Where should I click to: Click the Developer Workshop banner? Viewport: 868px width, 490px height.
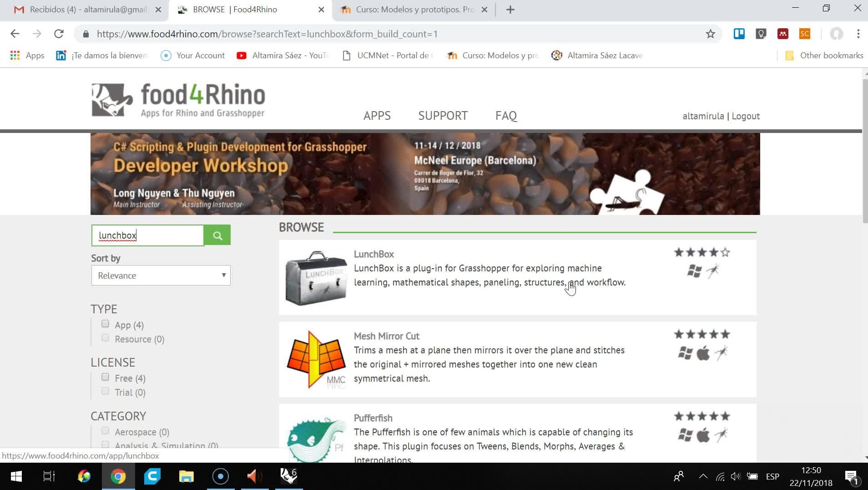coord(425,174)
